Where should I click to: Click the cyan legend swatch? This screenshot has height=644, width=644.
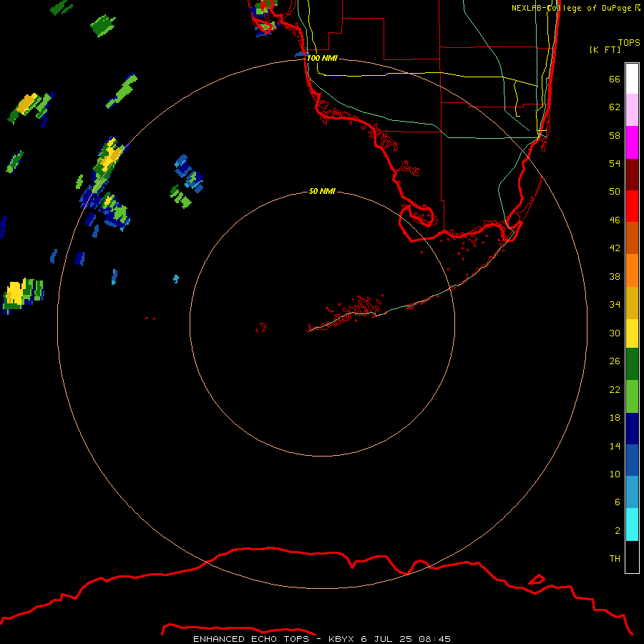(632, 525)
